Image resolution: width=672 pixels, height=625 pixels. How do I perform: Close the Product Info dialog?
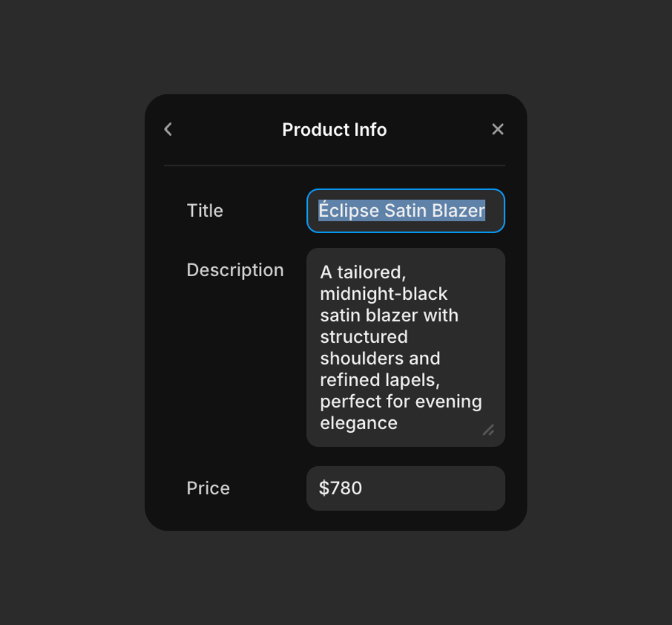pyautogui.click(x=498, y=129)
